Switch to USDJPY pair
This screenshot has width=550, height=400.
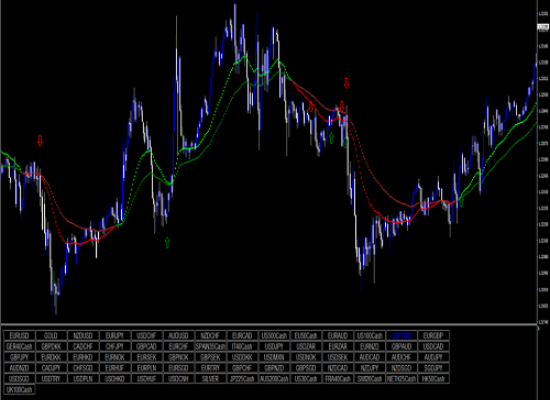pyautogui.click(x=274, y=347)
